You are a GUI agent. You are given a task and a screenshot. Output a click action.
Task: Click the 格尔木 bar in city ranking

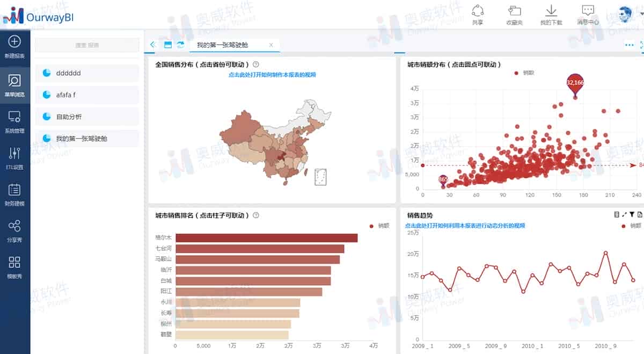point(267,238)
